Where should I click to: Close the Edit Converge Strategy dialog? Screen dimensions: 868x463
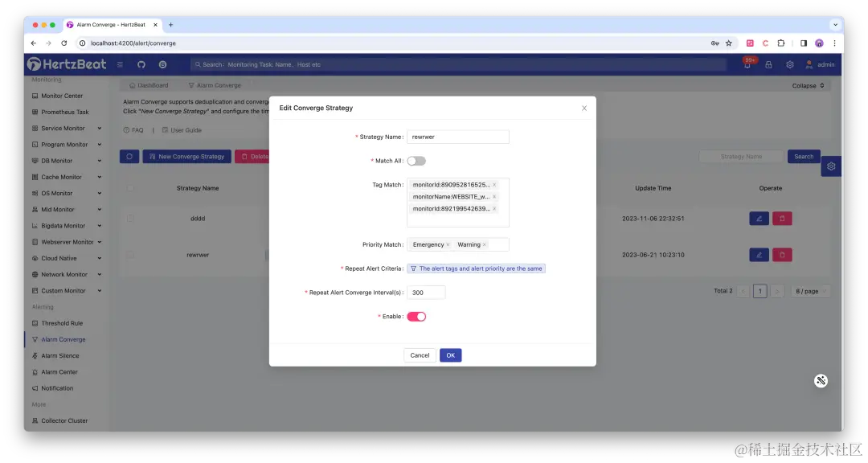click(584, 108)
